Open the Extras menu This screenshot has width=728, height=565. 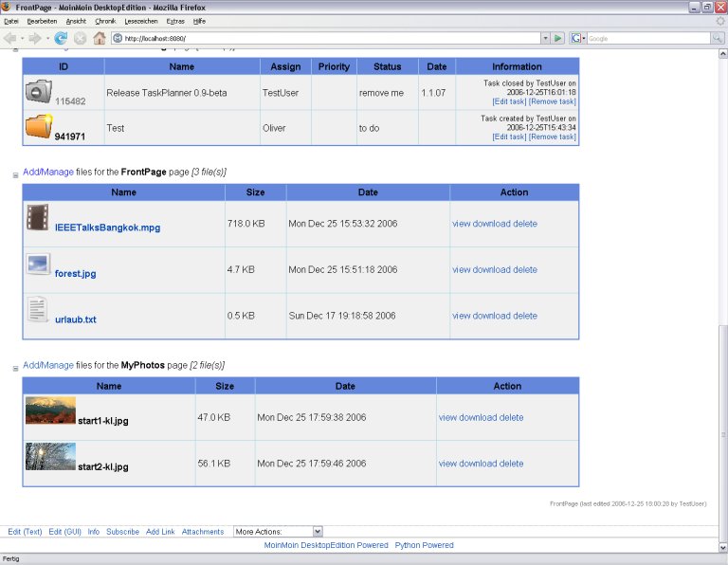(x=175, y=20)
